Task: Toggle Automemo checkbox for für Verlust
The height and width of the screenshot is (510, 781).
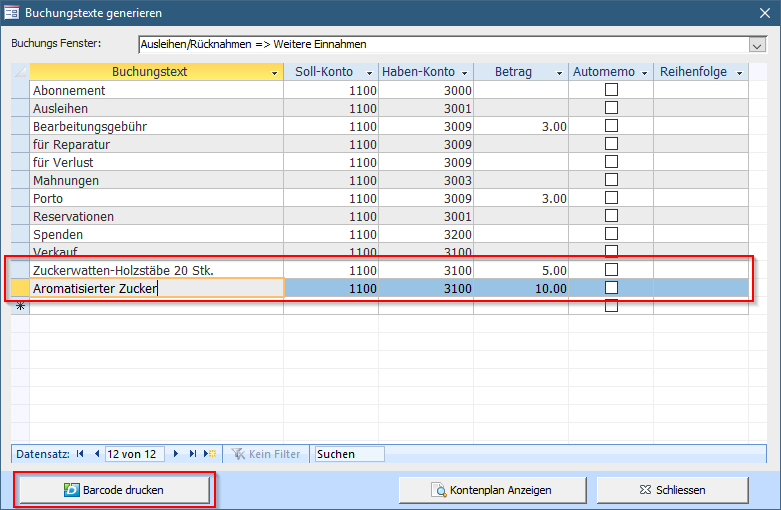Action: [611, 161]
